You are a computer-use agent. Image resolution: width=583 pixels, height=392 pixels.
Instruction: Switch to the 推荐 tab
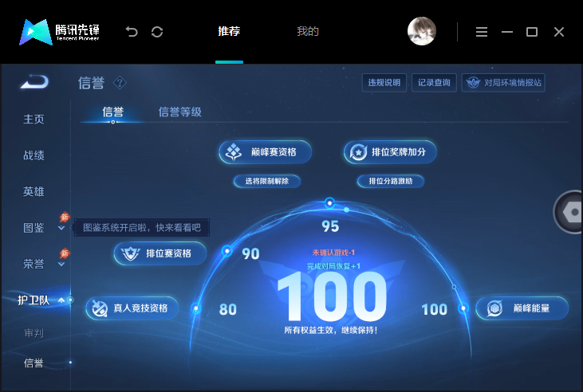tap(229, 31)
